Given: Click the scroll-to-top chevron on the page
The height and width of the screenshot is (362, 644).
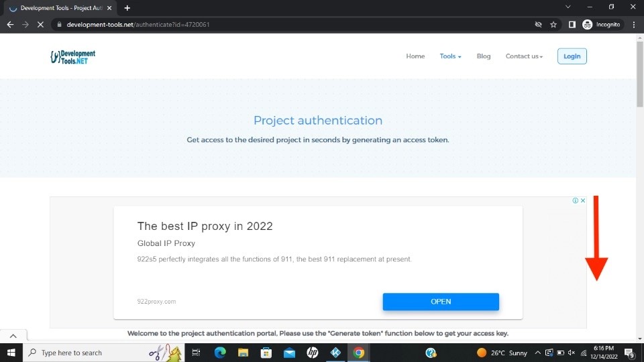Looking at the screenshot, I should (x=13, y=336).
